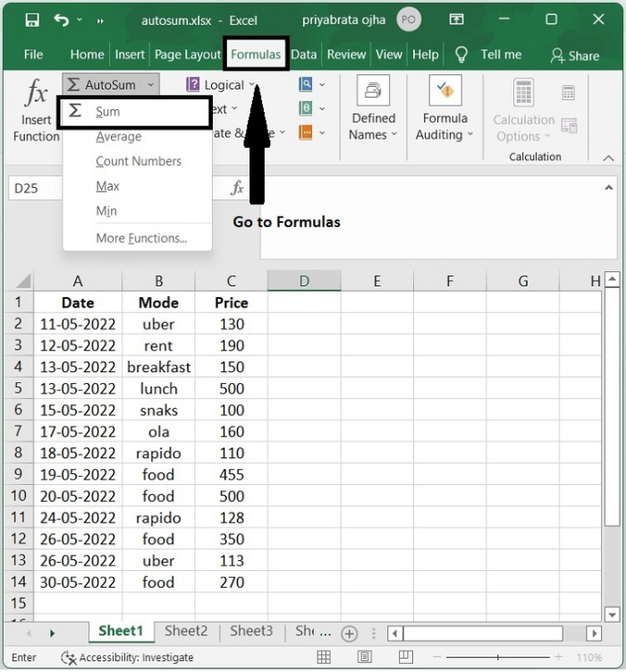Expand the Quick Access Toolbar overflow

point(100,21)
